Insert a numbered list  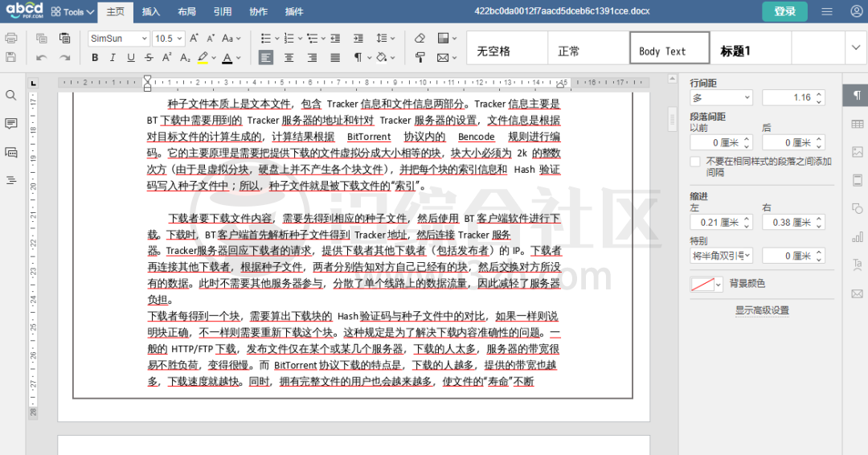tap(289, 39)
